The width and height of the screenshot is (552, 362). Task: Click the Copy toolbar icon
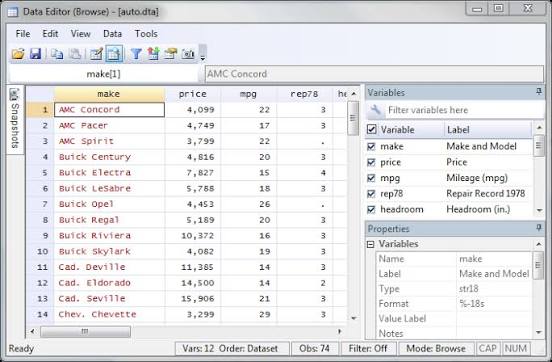(x=57, y=54)
